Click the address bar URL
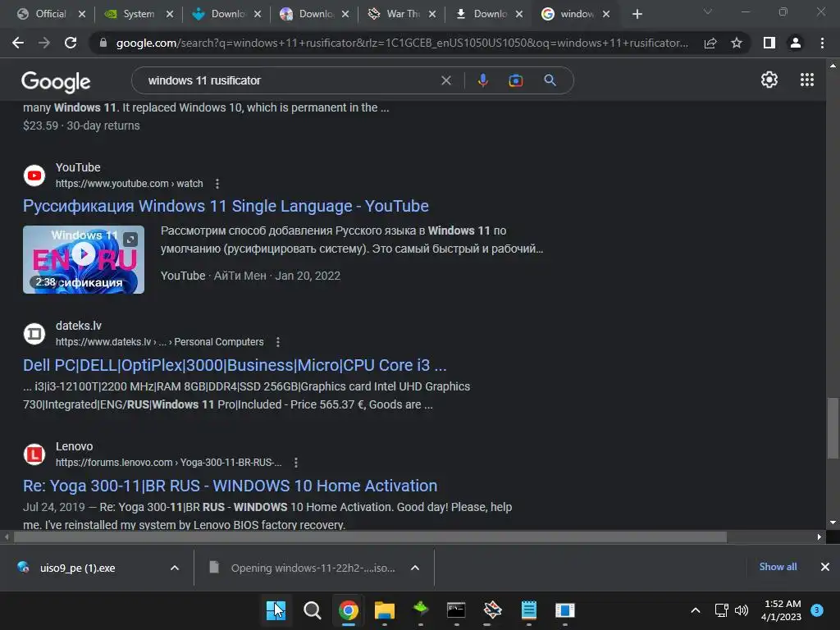 click(402, 43)
